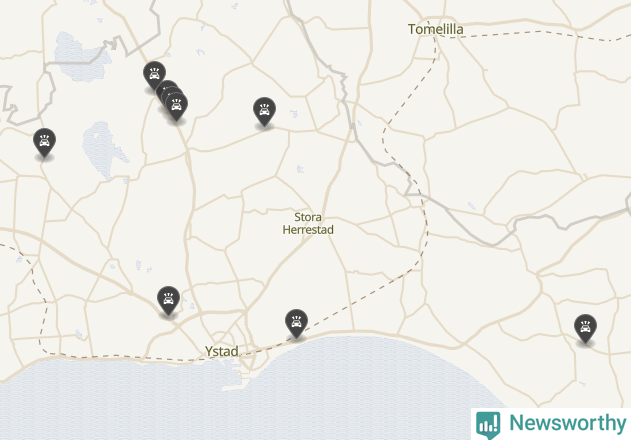Select the elongated lake east of the western marker
Image resolution: width=631 pixels, height=440 pixels.
tap(103, 149)
